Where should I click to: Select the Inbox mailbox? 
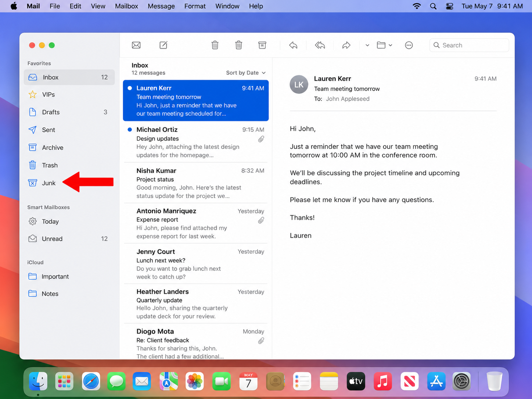pos(69,77)
